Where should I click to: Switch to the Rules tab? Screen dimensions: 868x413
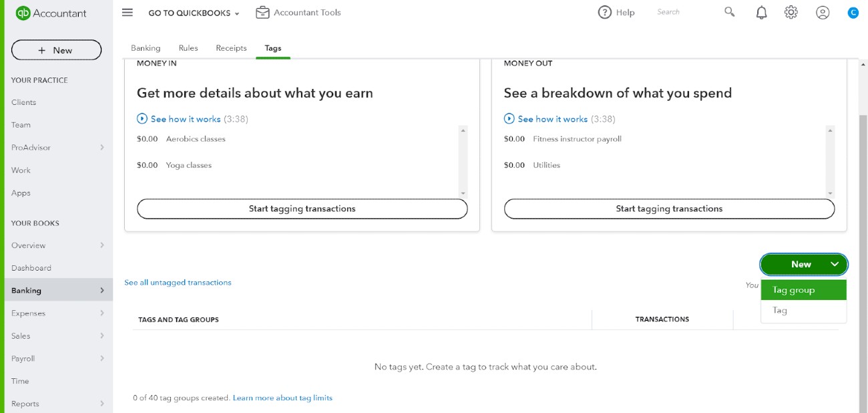pos(188,47)
